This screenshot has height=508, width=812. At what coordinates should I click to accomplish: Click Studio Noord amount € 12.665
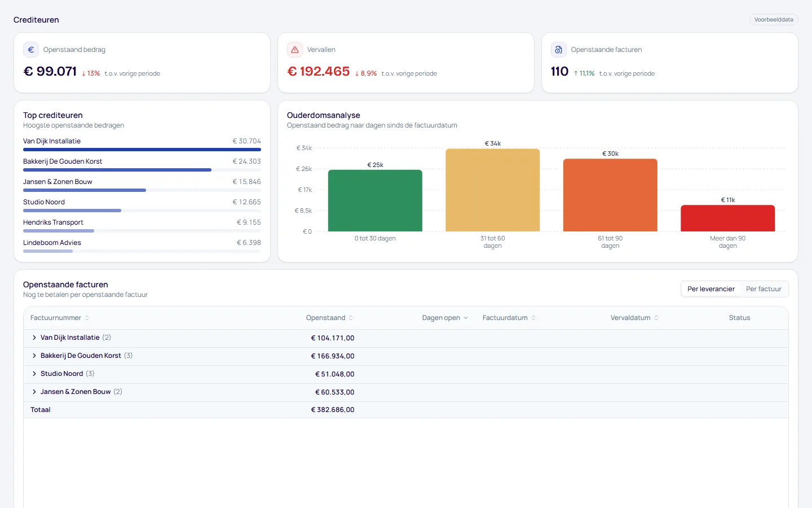point(247,202)
